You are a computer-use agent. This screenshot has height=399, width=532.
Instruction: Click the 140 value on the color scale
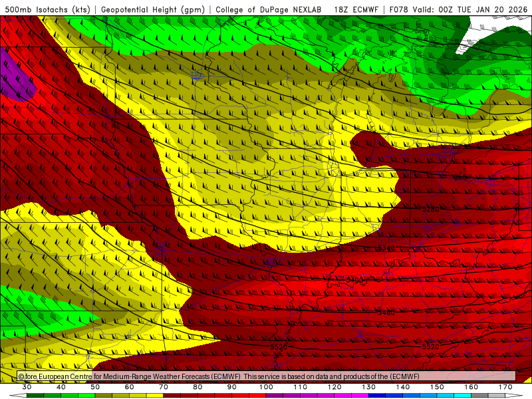click(x=403, y=387)
